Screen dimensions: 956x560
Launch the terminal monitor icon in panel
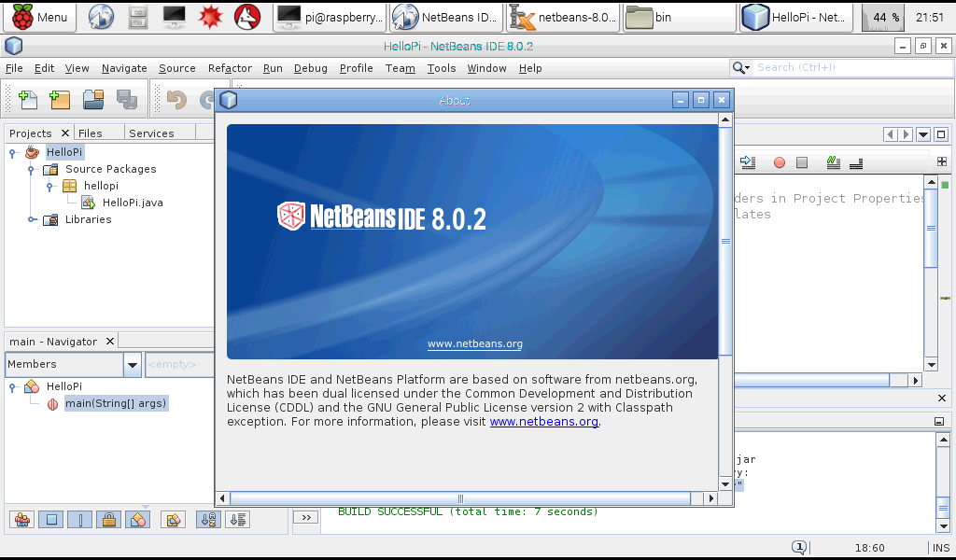coord(175,17)
